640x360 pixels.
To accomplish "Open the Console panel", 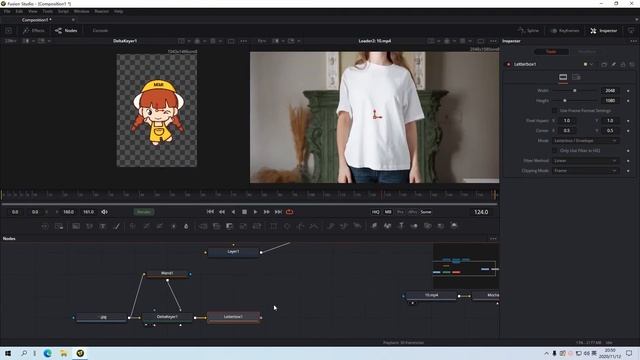I will [x=100, y=31].
